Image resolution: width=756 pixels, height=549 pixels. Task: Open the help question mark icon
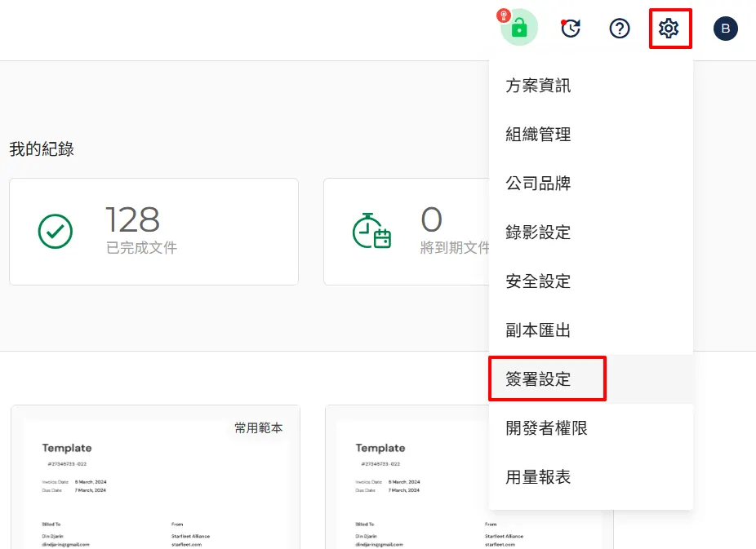point(620,29)
